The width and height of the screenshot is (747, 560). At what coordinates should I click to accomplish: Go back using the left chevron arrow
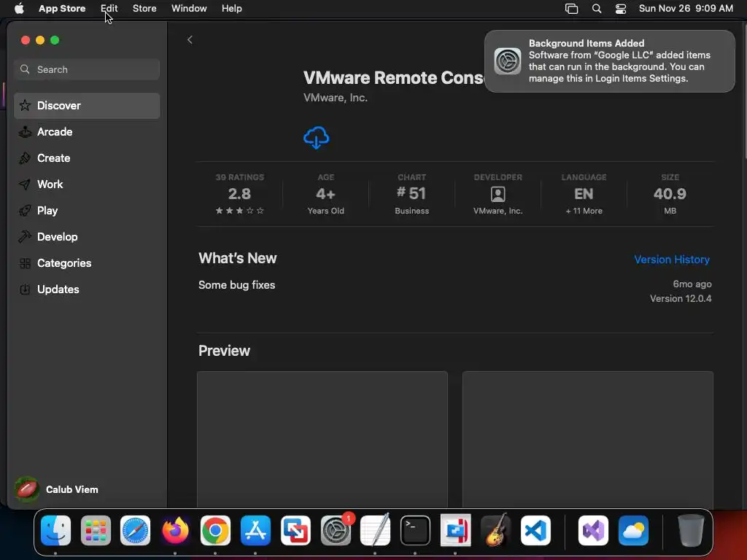click(x=190, y=40)
